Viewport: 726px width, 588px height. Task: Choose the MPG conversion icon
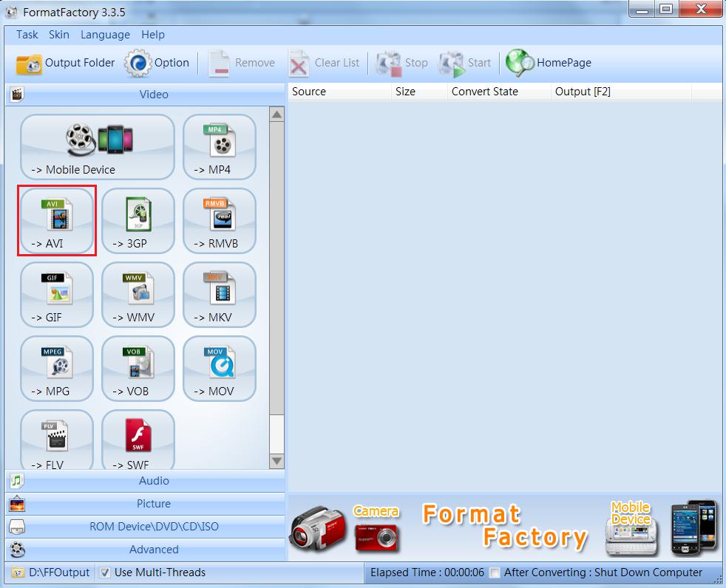(x=57, y=369)
